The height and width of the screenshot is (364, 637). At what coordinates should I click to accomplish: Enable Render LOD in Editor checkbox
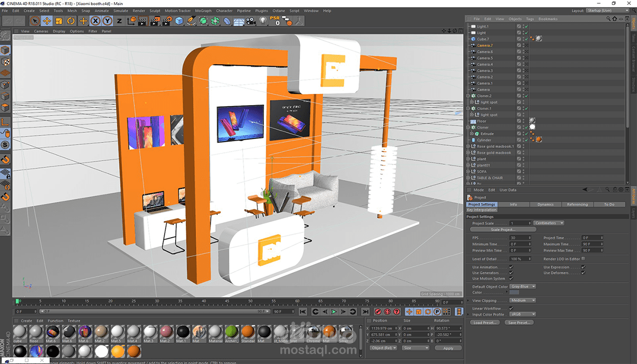coord(583,259)
